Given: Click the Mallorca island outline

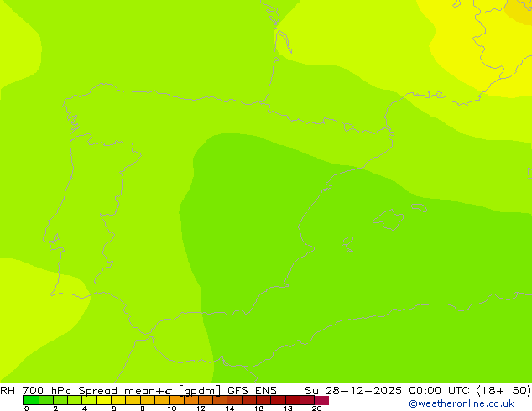Looking at the screenshot, I should click(x=389, y=220).
